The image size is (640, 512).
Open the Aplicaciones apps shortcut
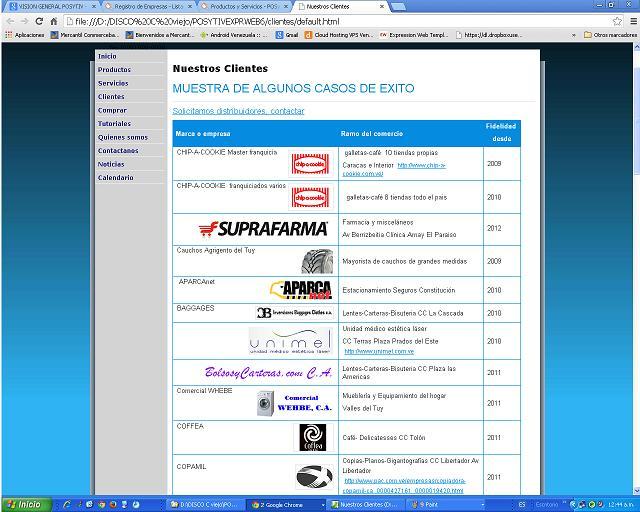[x=25, y=35]
